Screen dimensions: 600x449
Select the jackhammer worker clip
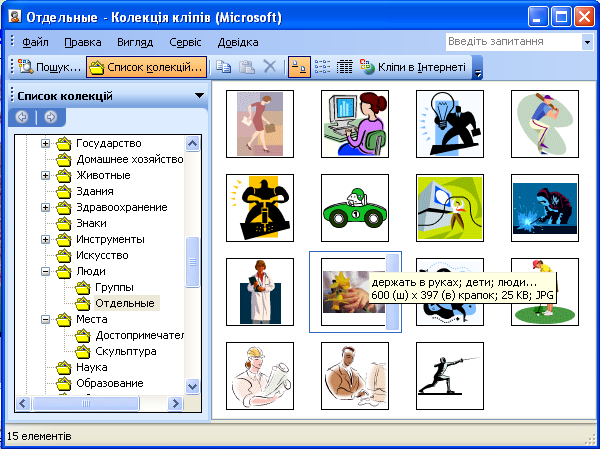click(260, 208)
